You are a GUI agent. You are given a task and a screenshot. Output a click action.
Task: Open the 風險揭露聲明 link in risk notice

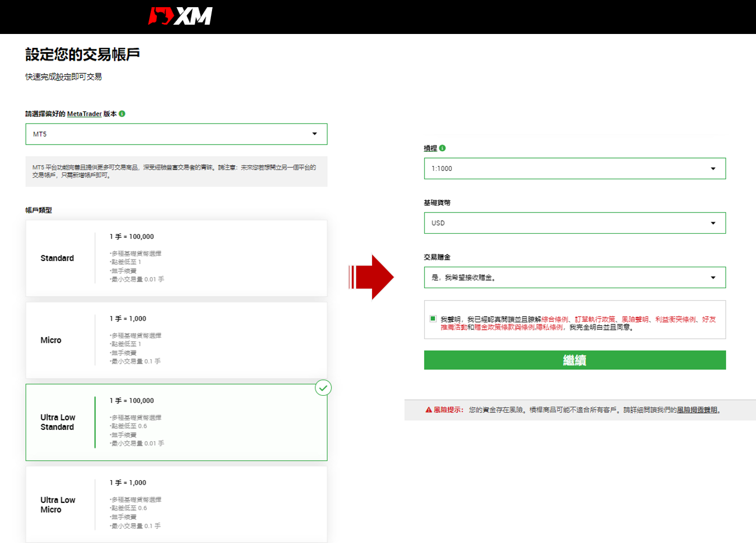(697, 410)
